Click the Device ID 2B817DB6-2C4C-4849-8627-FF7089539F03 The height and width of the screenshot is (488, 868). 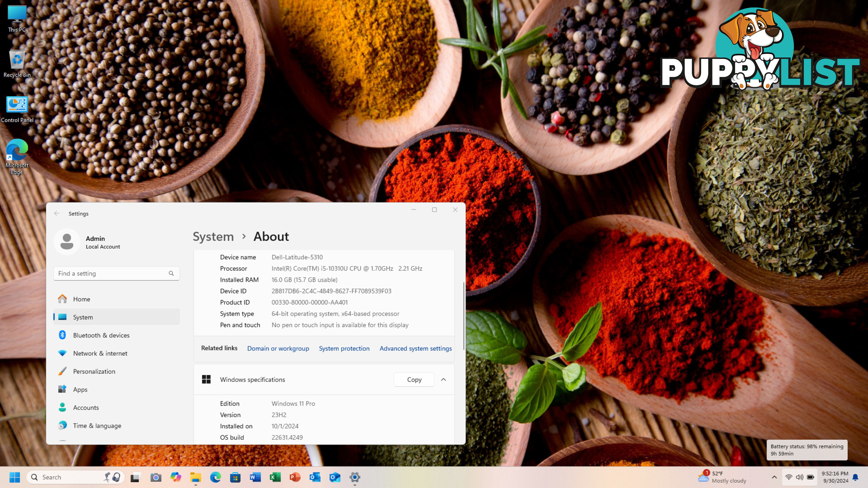tap(331, 291)
